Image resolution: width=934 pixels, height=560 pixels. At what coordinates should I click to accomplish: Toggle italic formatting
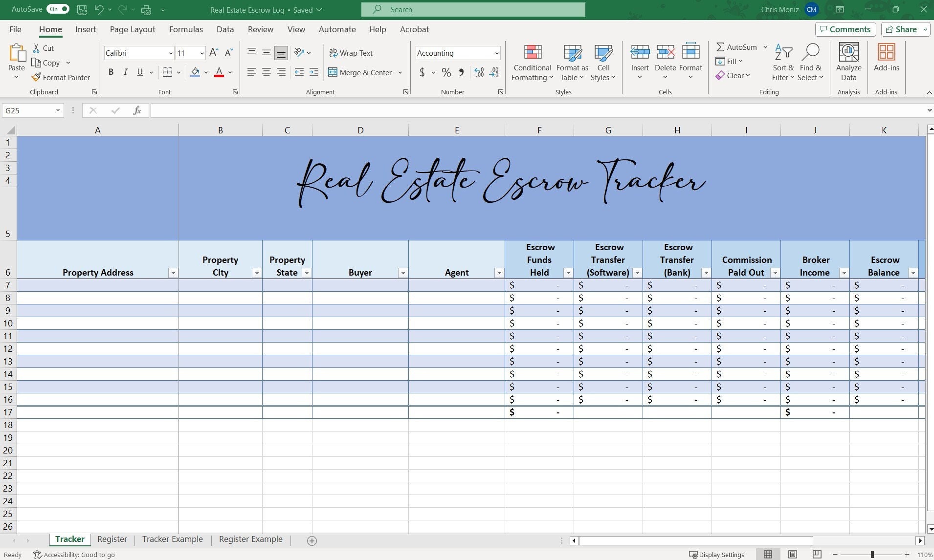(125, 72)
